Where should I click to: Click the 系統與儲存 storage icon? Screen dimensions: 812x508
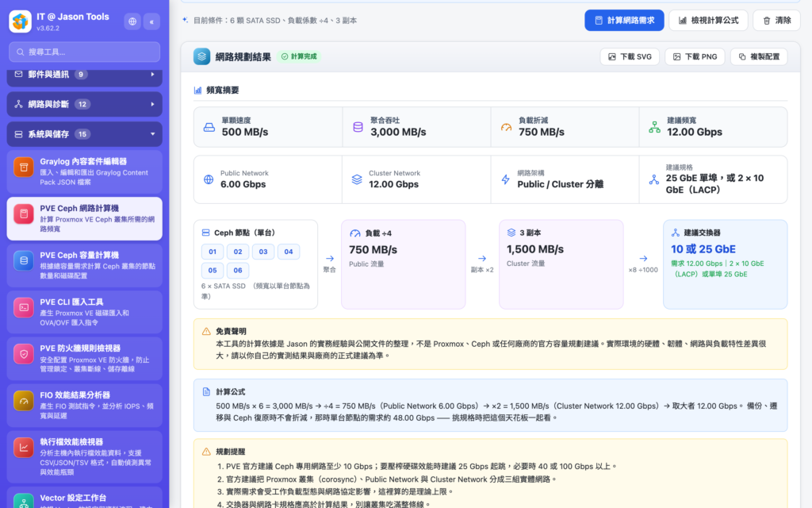(19, 134)
